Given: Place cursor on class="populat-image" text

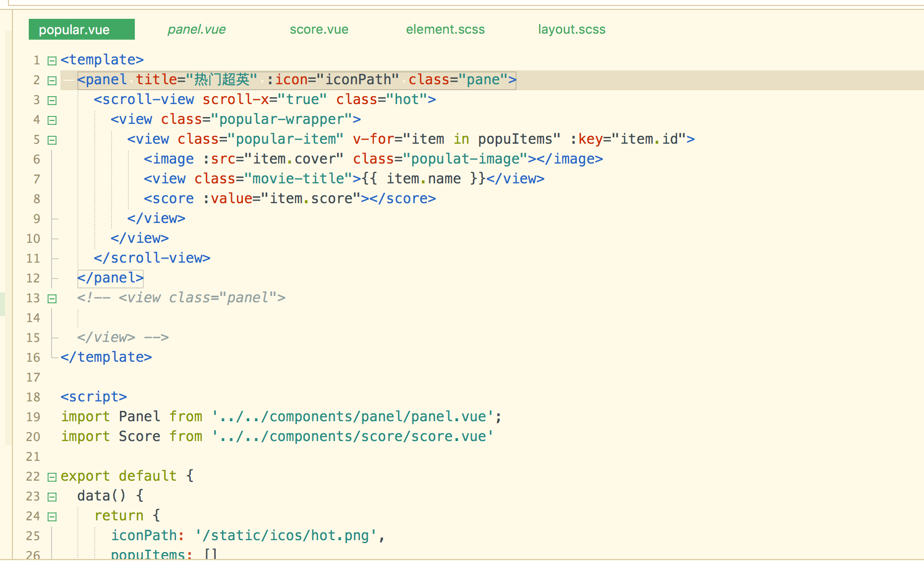Looking at the screenshot, I should [440, 159].
